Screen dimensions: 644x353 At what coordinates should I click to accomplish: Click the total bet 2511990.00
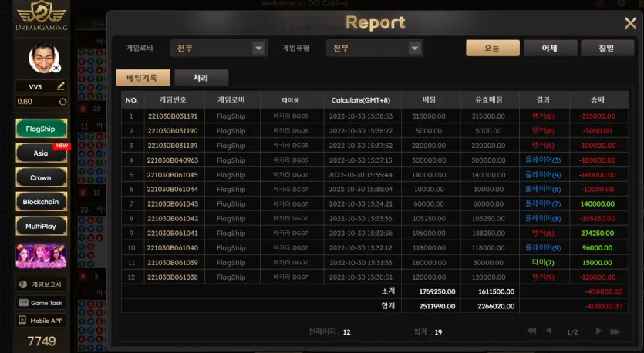437,306
